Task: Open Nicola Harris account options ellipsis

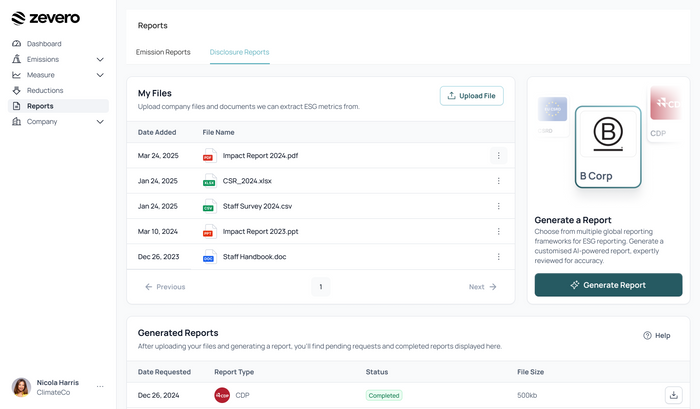Action: click(100, 387)
